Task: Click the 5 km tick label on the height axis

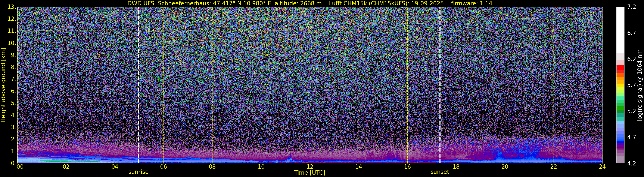Action: (13, 103)
